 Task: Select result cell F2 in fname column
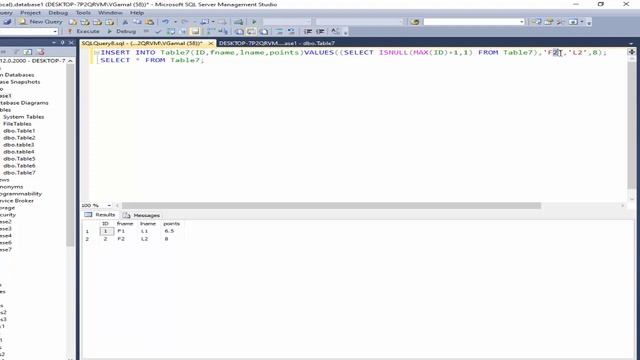click(121, 239)
